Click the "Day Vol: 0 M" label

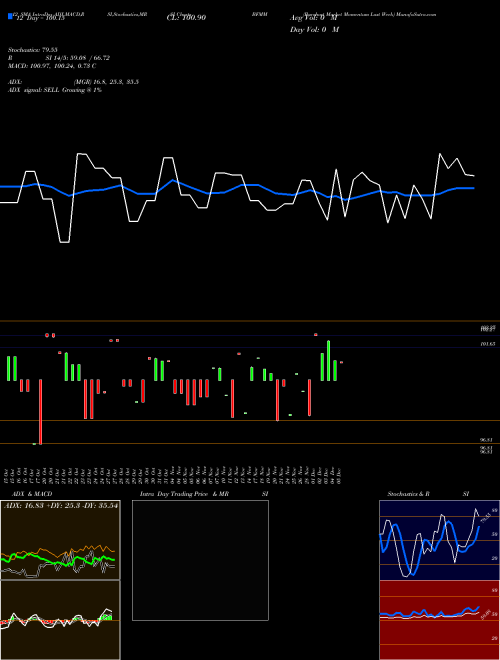314,30
